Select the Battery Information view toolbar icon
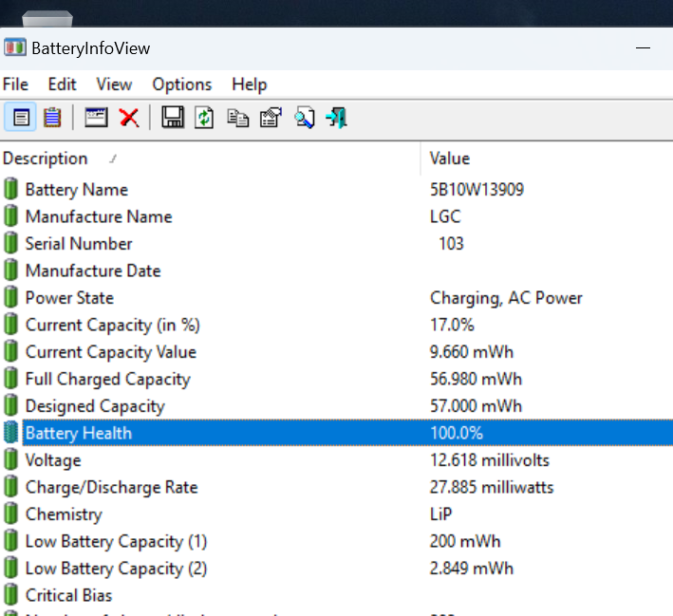The width and height of the screenshot is (673, 616). 20,117
